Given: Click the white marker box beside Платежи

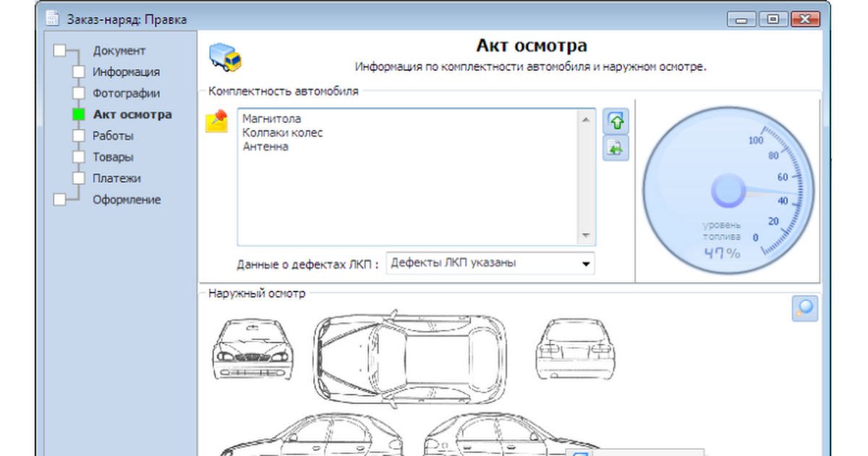Looking at the screenshot, I should [x=78, y=178].
